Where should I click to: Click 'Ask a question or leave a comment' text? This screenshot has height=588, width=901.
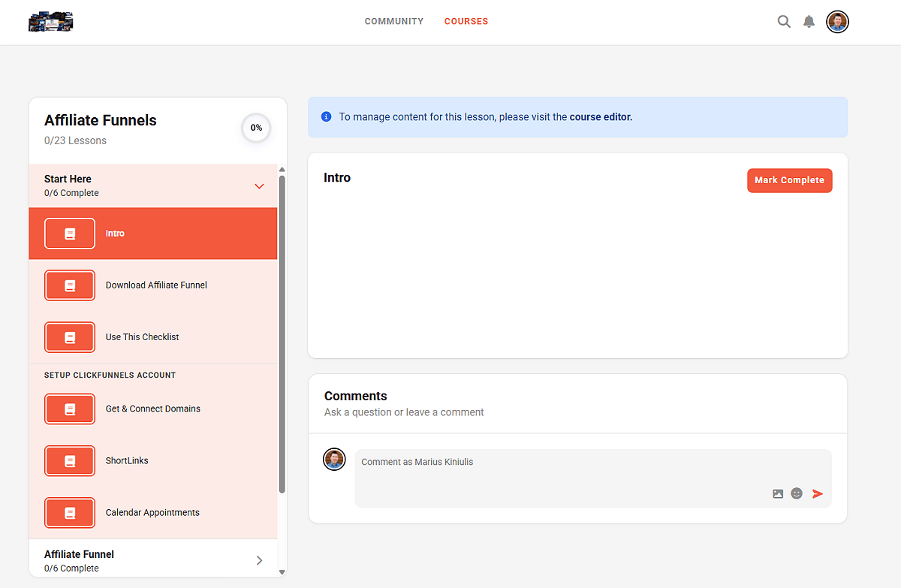[x=404, y=412]
